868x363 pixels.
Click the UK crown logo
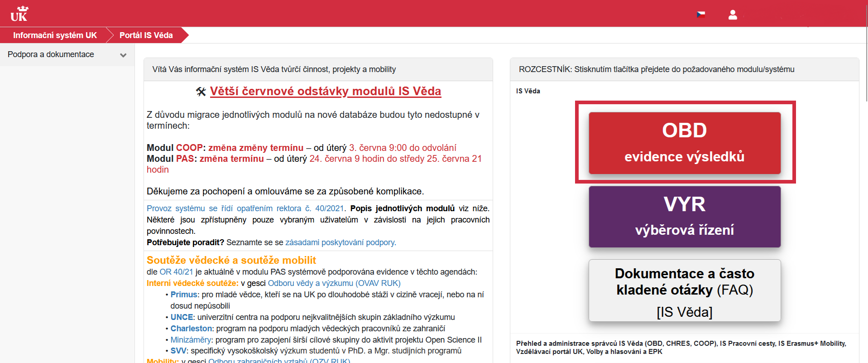tap(19, 14)
